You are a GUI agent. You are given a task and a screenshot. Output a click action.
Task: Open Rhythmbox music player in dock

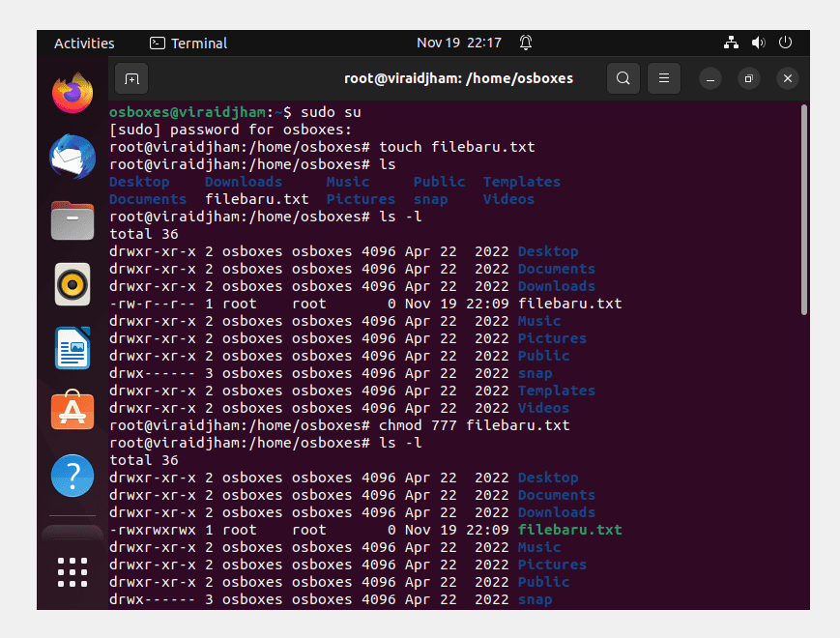click(72, 284)
